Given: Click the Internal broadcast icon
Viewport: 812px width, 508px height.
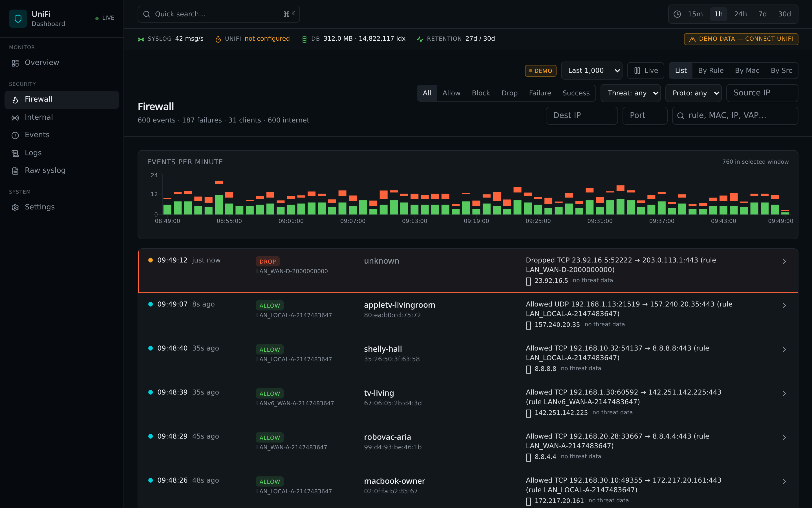Looking at the screenshot, I should point(15,118).
